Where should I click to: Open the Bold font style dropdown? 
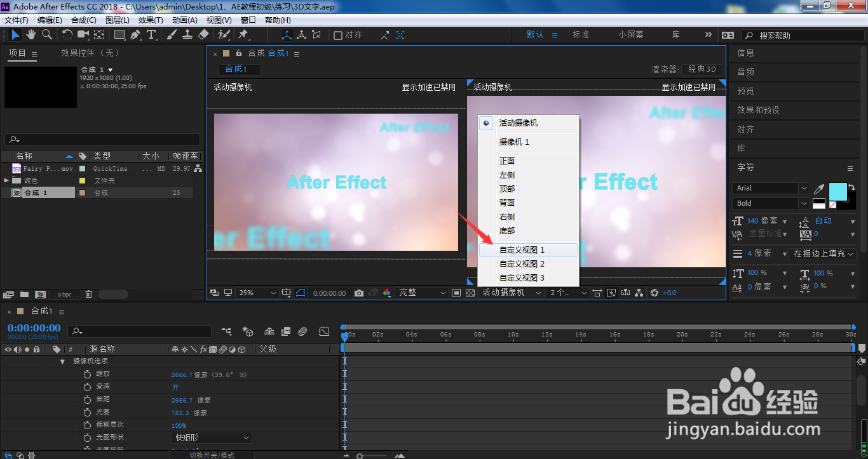771,203
